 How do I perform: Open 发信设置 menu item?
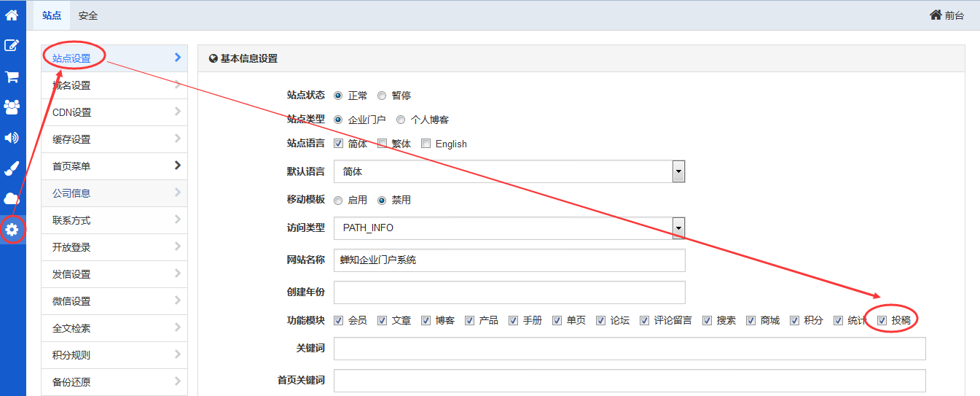(114, 274)
